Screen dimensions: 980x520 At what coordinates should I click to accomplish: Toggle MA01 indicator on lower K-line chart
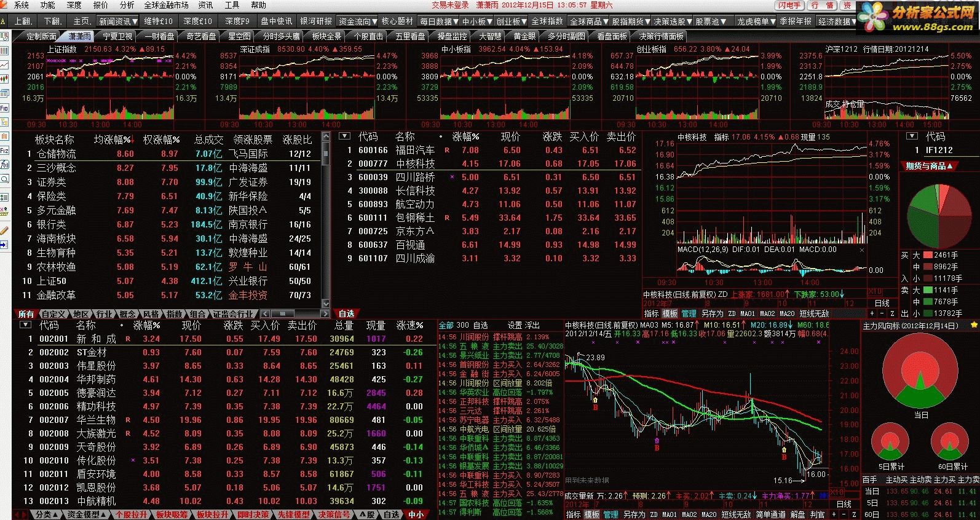click(x=670, y=514)
